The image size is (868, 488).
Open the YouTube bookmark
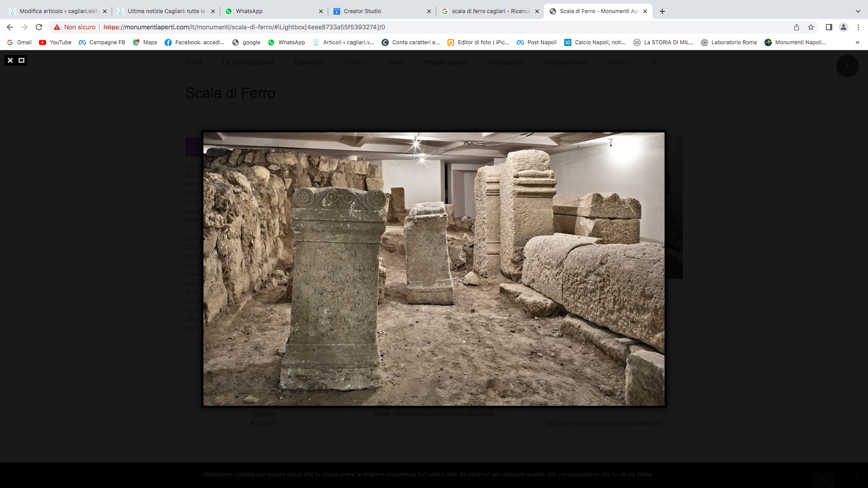coord(55,42)
